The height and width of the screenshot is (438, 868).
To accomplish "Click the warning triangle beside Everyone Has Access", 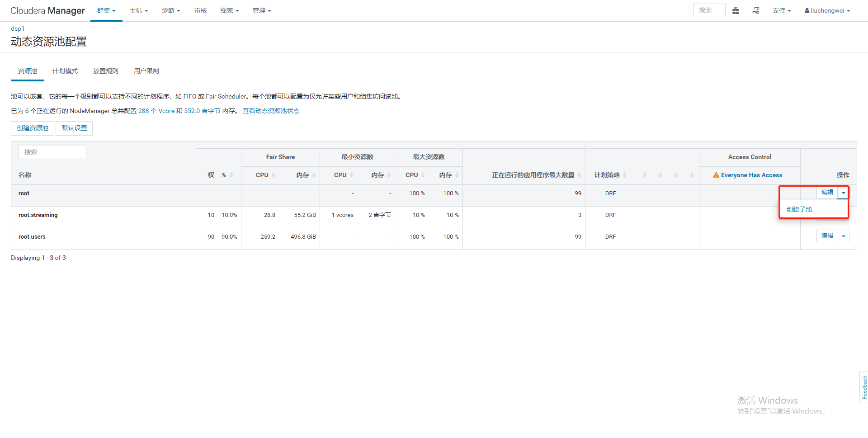I will coord(716,175).
